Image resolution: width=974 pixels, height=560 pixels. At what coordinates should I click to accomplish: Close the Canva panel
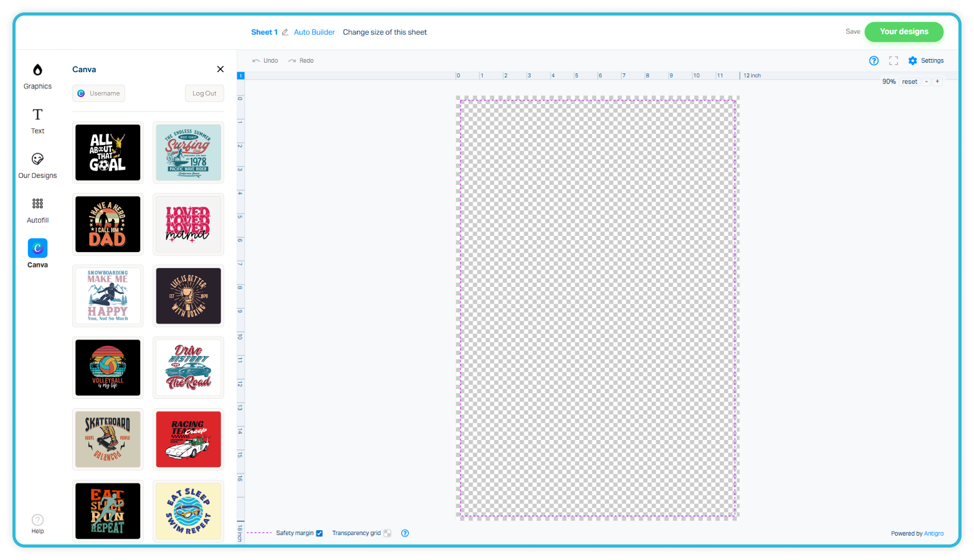[220, 69]
